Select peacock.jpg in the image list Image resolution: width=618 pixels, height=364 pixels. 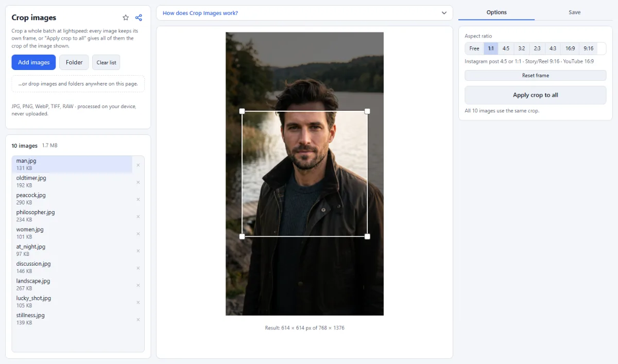[72, 199]
